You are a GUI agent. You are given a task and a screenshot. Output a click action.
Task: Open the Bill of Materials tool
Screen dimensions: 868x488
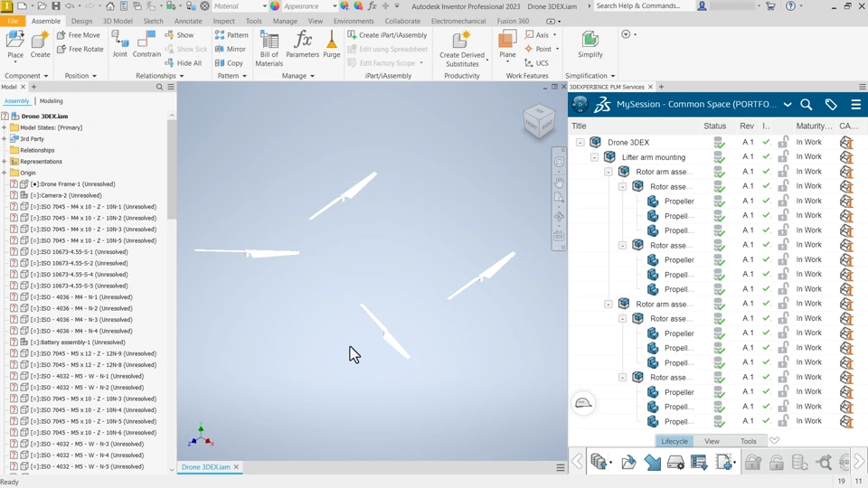269,49
